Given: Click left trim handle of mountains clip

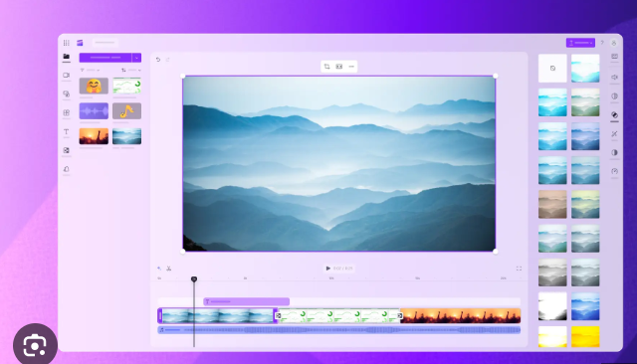Looking at the screenshot, I should (x=160, y=315).
